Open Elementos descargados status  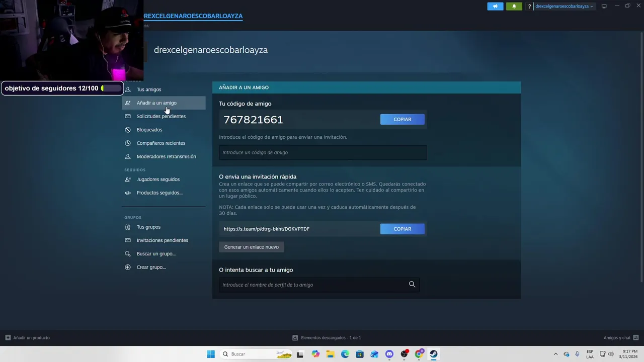327,338
